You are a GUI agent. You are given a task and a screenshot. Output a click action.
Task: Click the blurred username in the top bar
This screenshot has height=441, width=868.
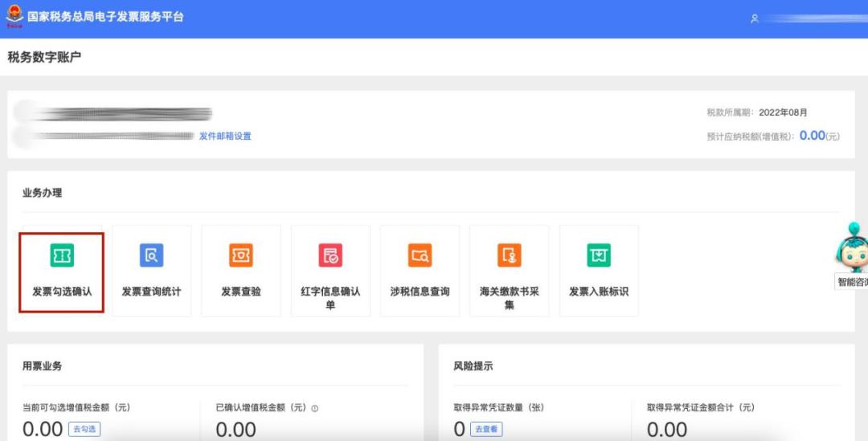[812, 18]
